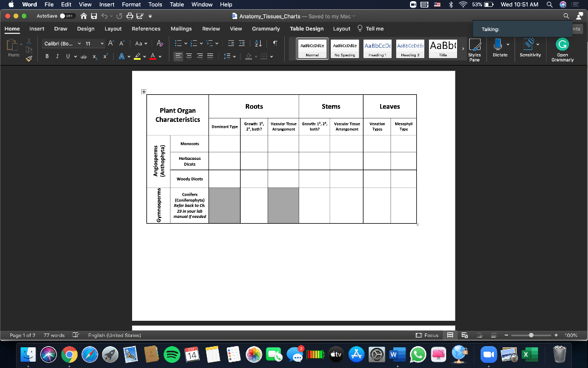Viewport: 588px width, 368px height.
Task: Open the Format menu
Action: pos(131,5)
